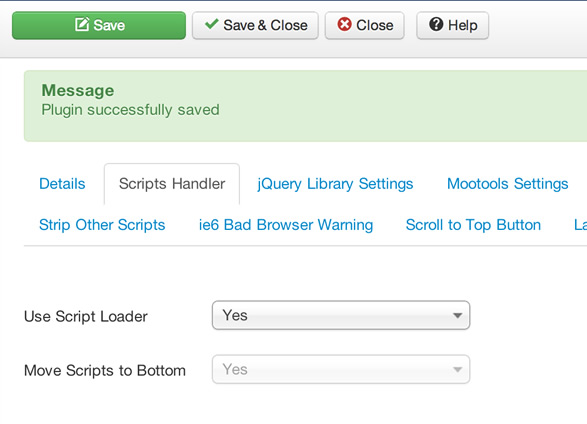Image resolution: width=587 pixels, height=424 pixels.
Task: Expand the Use Script Loader dropdown
Action: pyautogui.click(x=341, y=315)
